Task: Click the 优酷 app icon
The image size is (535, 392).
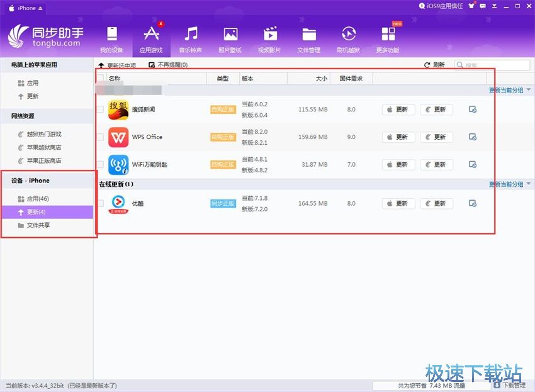Action: tap(118, 204)
